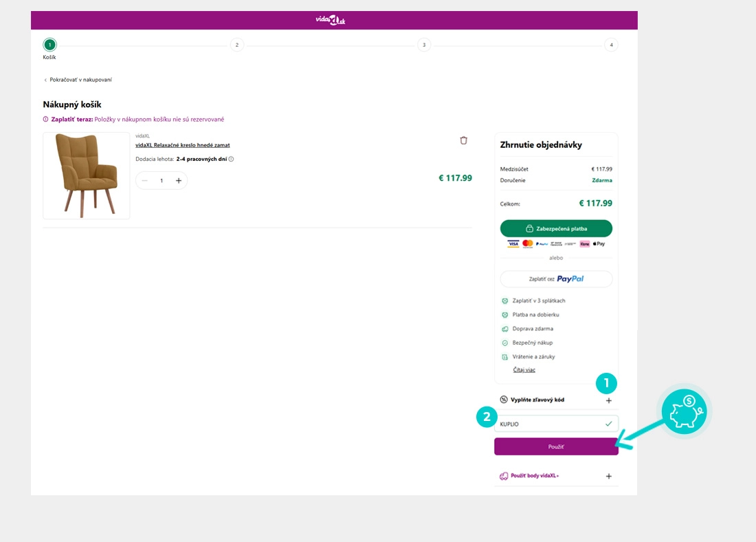Click Zabezpečená platba green button
This screenshot has width=756, height=542.
click(x=556, y=228)
